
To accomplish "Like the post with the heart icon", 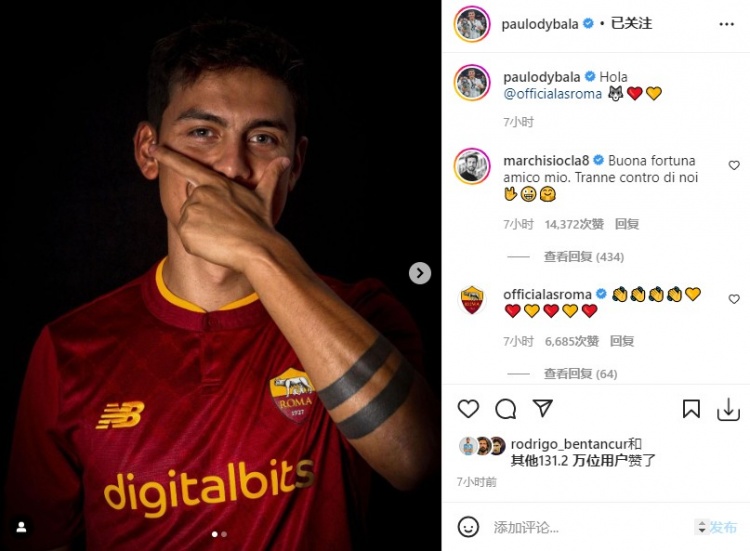I will pyautogui.click(x=468, y=409).
